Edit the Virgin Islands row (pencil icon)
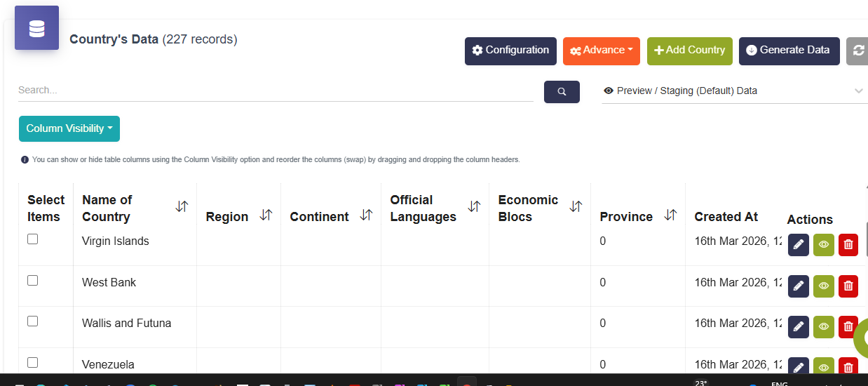This screenshot has width=868, height=386. click(x=798, y=244)
